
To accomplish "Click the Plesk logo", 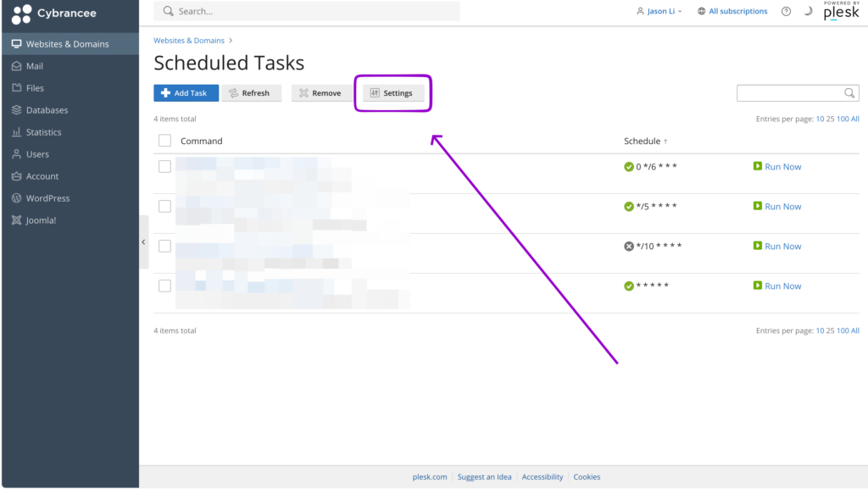I will coord(842,11).
